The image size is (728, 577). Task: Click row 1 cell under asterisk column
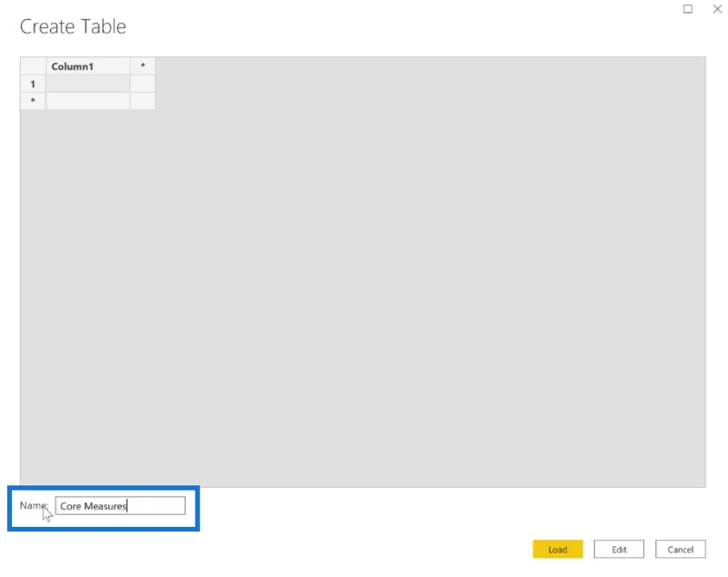click(143, 84)
